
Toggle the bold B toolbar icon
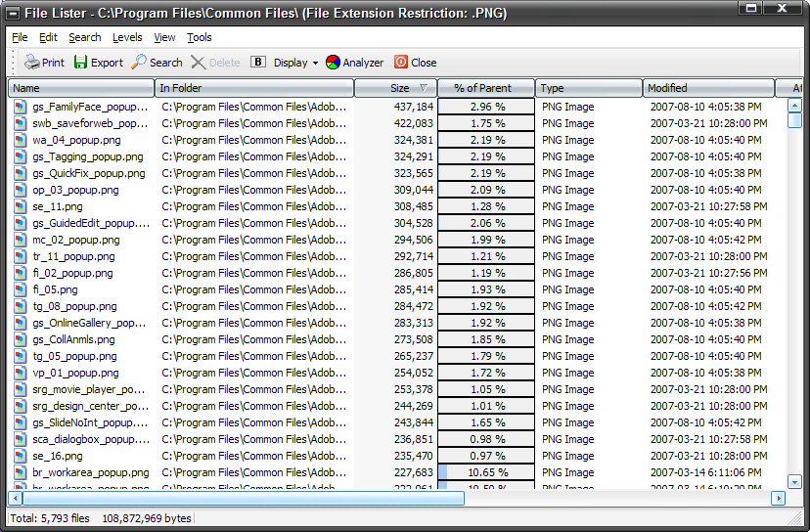258,63
